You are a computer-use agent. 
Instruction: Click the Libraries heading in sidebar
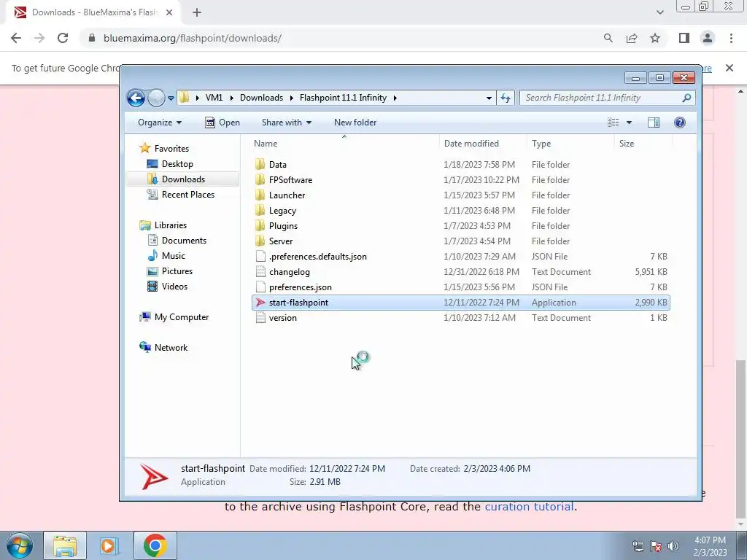pos(163,225)
